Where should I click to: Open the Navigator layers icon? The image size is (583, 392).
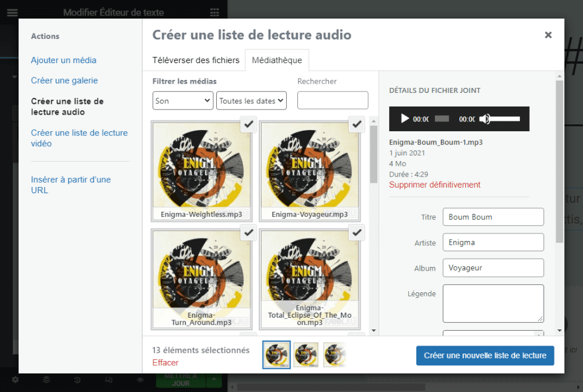click(45, 380)
